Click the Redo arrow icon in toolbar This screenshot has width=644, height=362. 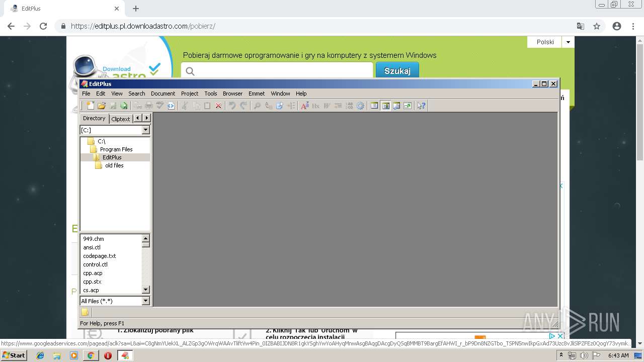point(244,106)
